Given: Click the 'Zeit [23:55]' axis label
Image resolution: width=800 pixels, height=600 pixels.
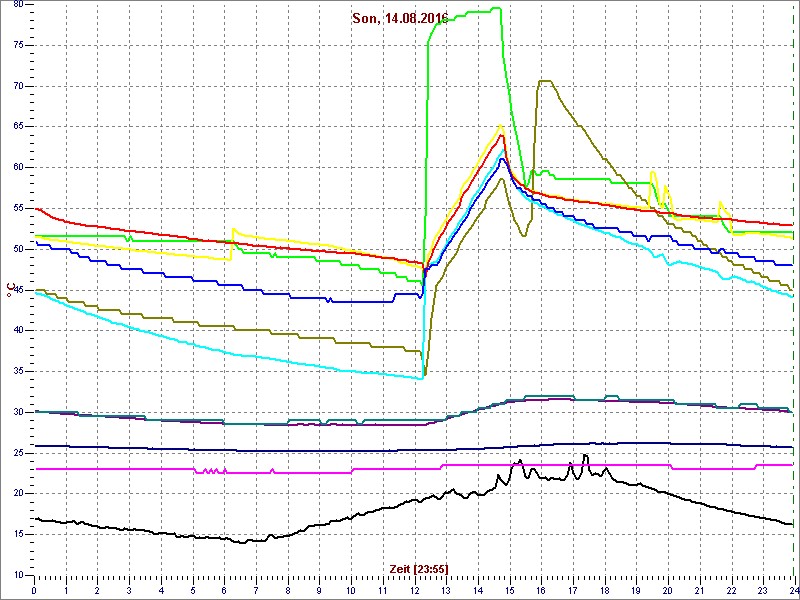Looking at the screenshot, I should [x=419, y=568].
